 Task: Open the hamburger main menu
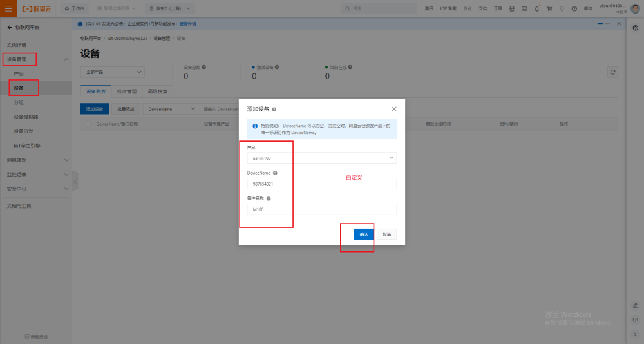coord(8,8)
